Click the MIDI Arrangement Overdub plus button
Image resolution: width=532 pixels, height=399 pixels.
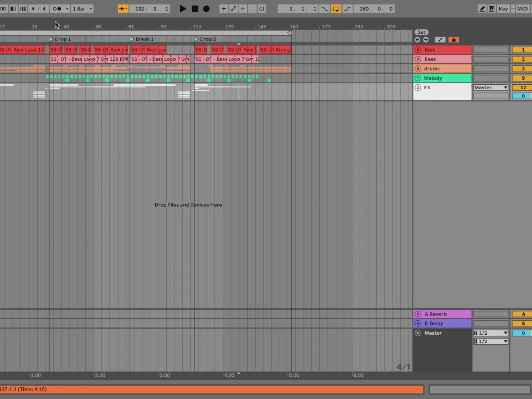pyautogui.click(x=224, y=9)
